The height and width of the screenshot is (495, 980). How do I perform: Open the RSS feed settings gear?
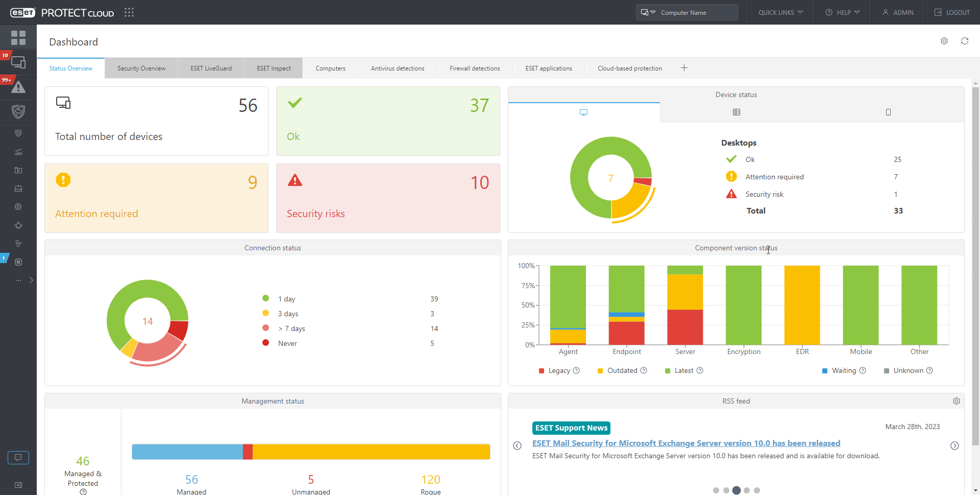(957, 401)
